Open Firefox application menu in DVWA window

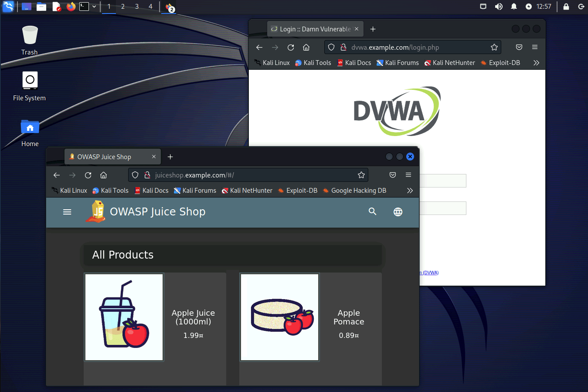click(x=535, y=47)
